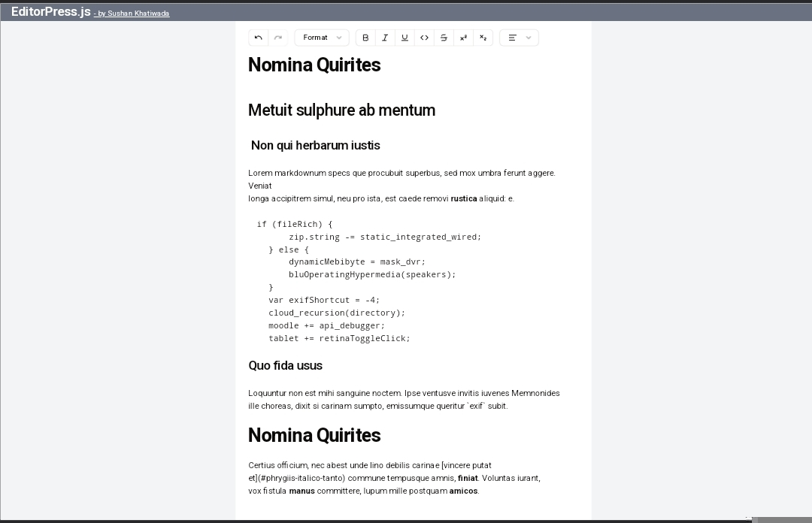Select the left alignment icon

pos(514,38)
